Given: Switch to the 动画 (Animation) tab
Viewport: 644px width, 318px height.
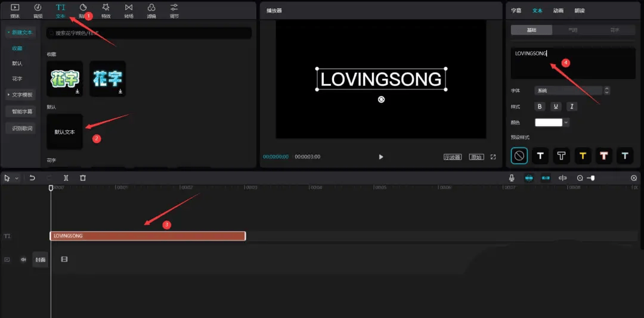Looking at the screenshot, I should click(x=558, y=10).
